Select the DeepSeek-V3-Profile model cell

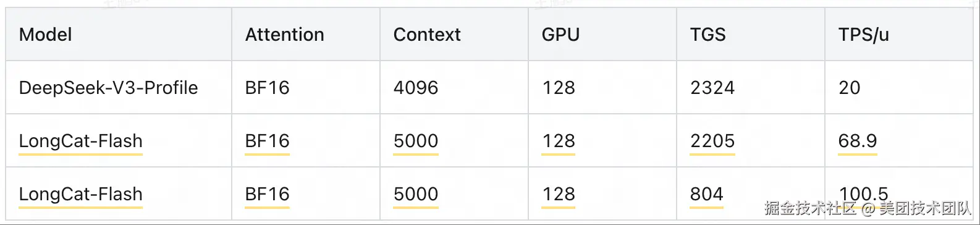coord(109,88)
